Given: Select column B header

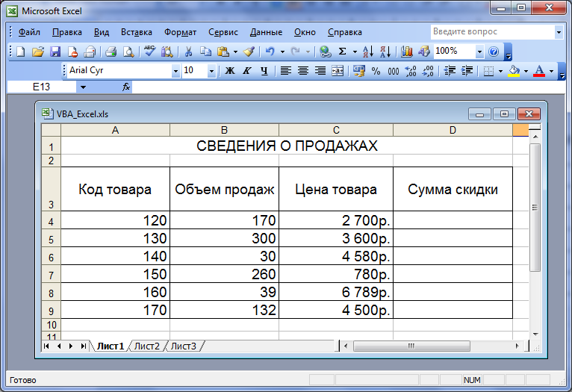Looking at the screenshot, I should point(224,130).
